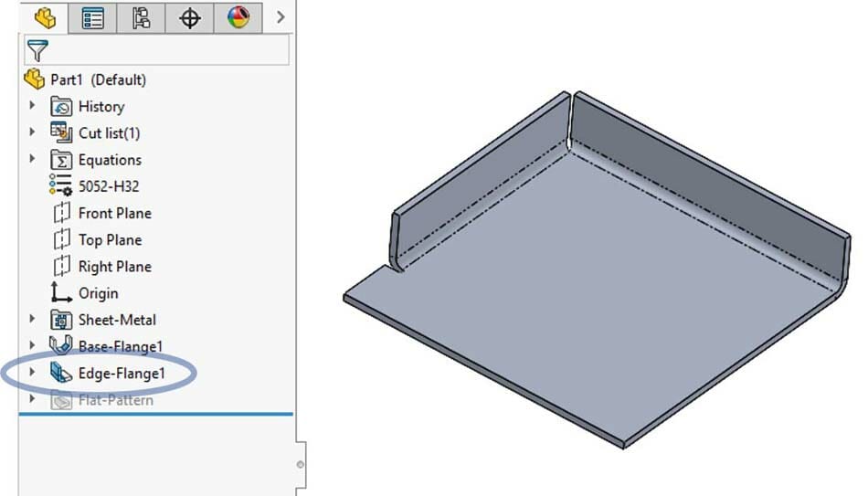Expand the History folder
This screenshot has height=496, width=868.
coord(32,105)
